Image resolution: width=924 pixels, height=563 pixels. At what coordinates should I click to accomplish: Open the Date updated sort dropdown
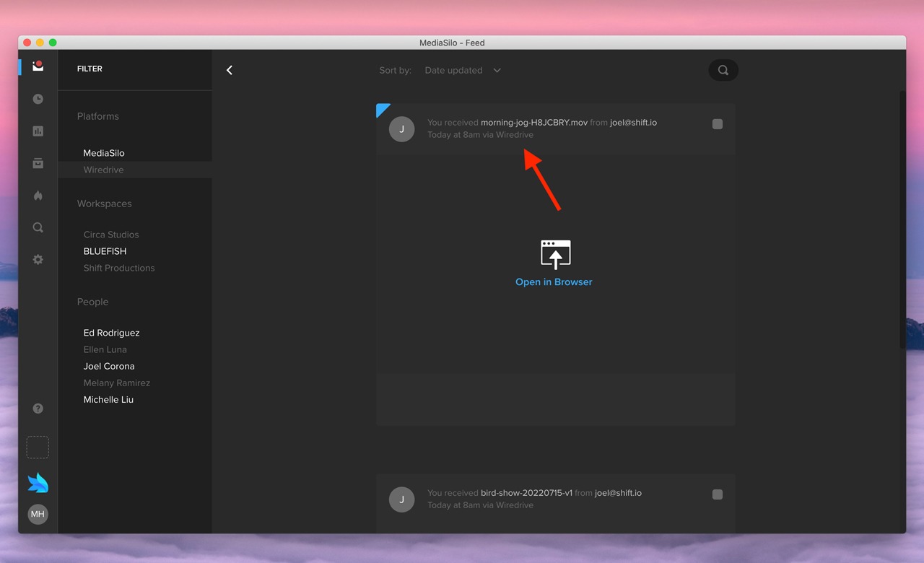(x=463, y=70)
